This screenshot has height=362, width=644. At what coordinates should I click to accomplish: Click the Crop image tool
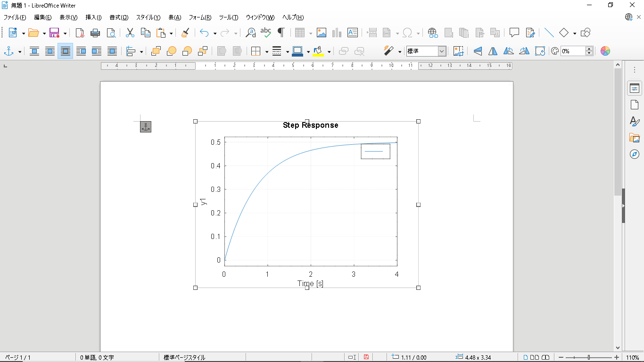(458, 51)
